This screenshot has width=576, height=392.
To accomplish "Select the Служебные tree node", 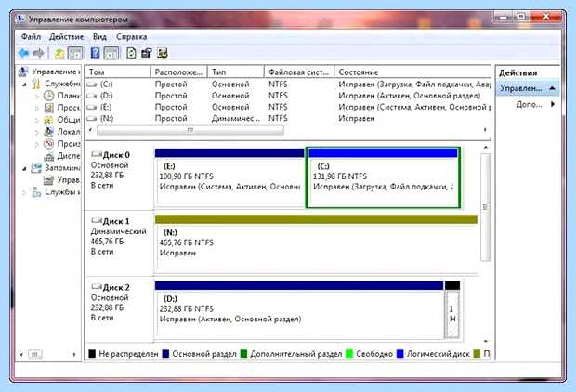I will 56,84.
